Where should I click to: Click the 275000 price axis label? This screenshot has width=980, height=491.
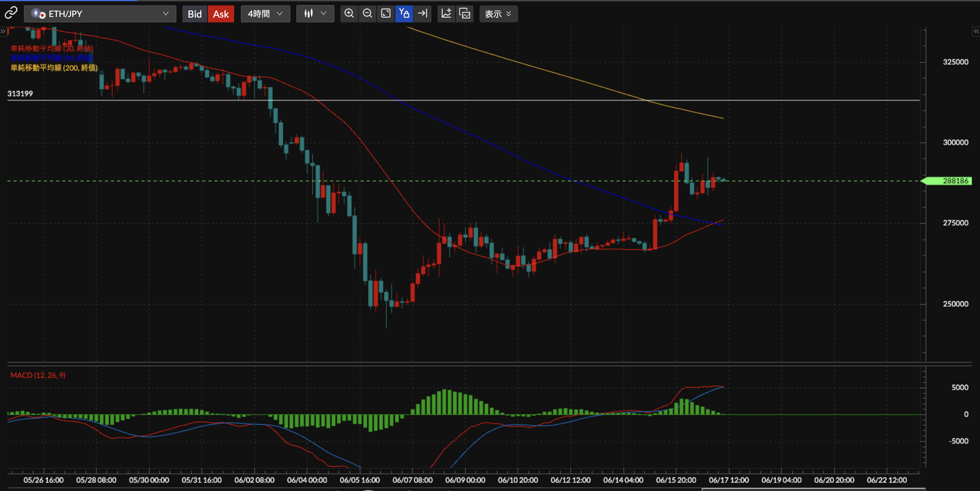tap(955, 223)
